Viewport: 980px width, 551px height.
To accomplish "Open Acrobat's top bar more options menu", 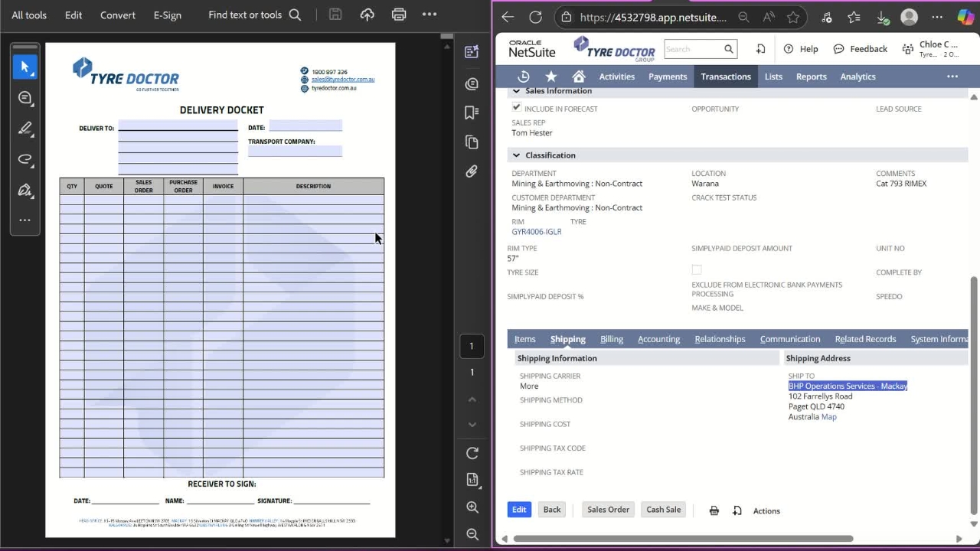I will coord(430,15).
